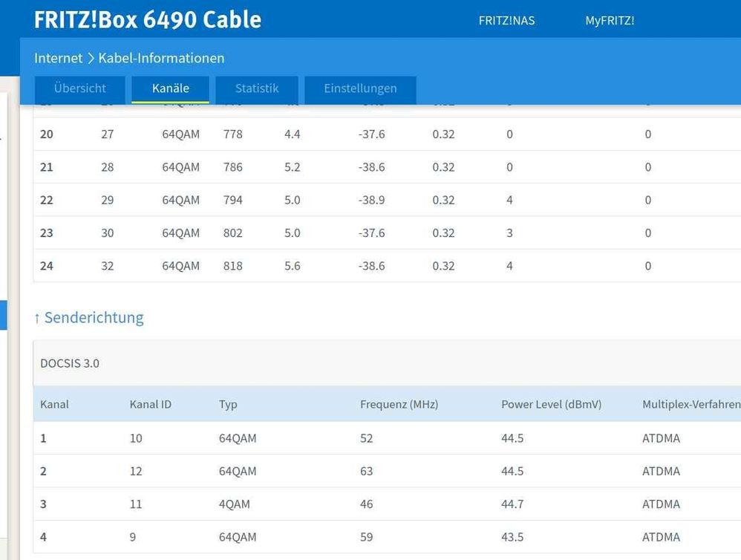Click the power level value 5.2

point(292,167)
